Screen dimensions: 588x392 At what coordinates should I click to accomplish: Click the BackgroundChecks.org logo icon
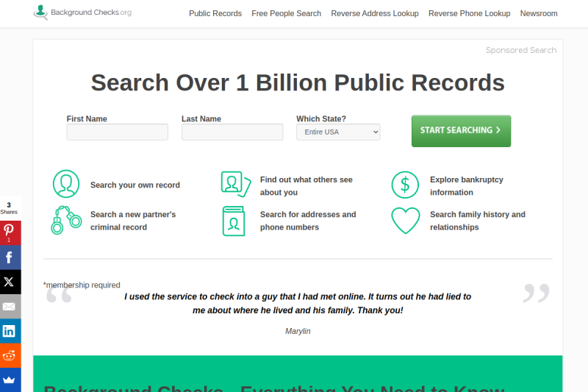pyautogui.click(x=40, y=13)
